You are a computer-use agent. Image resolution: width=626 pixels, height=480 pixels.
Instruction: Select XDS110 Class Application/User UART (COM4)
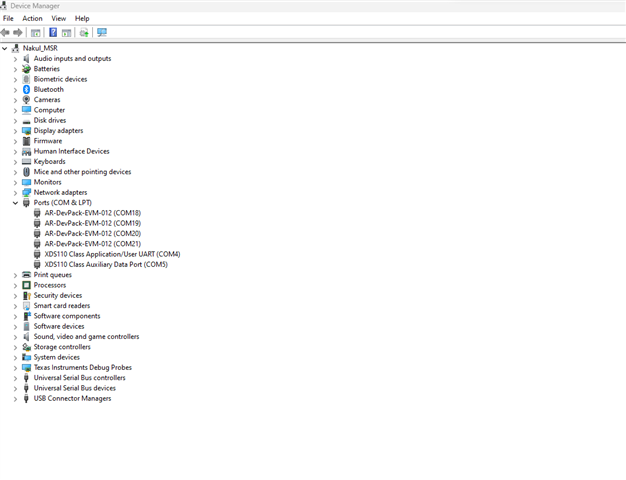112,254
